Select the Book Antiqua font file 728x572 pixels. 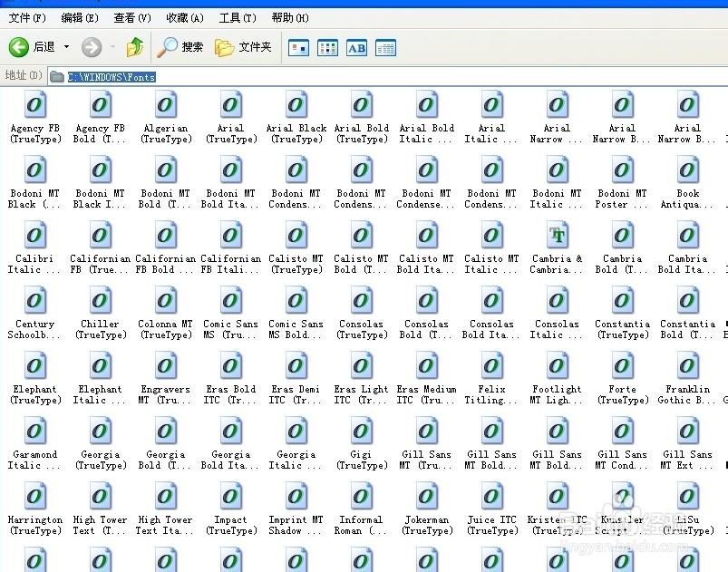(x=687, y=182)
